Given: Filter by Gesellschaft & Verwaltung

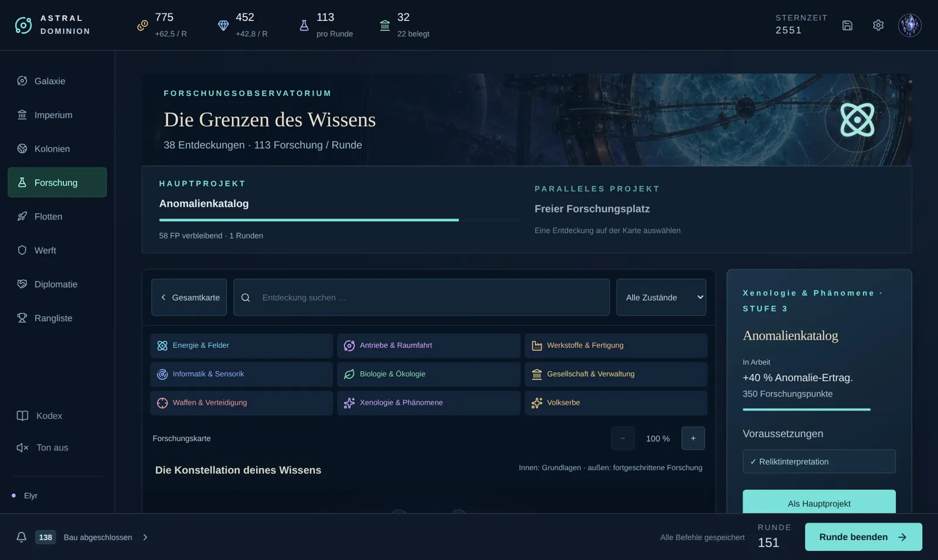Looking at the screenshot, I should pos(616,374).
